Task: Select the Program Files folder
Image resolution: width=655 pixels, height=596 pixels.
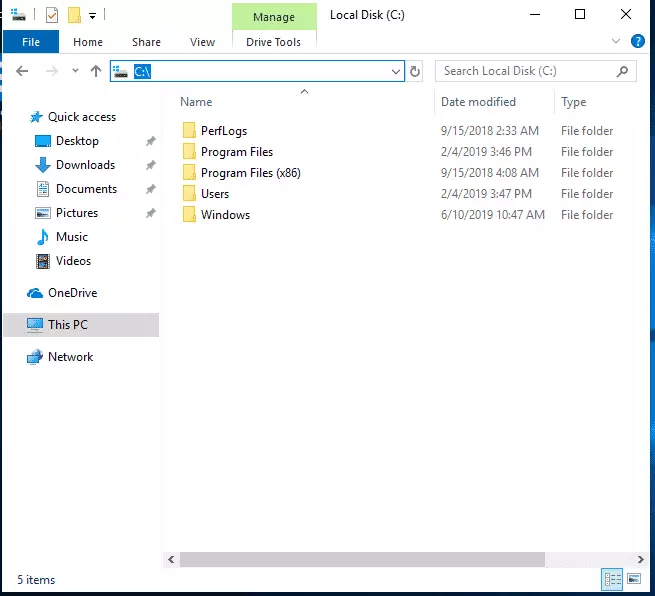Action: pyautogui.click(x=237, y=152)
